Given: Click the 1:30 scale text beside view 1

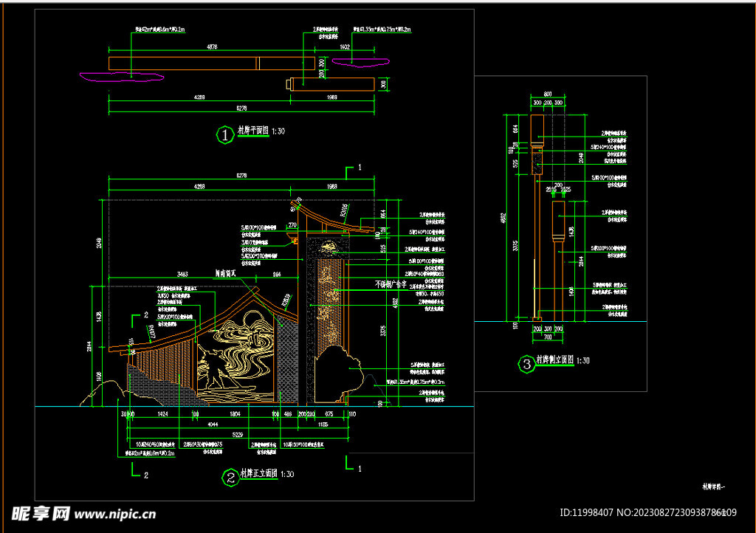Looking at the screenshot, I should point(278,131).
